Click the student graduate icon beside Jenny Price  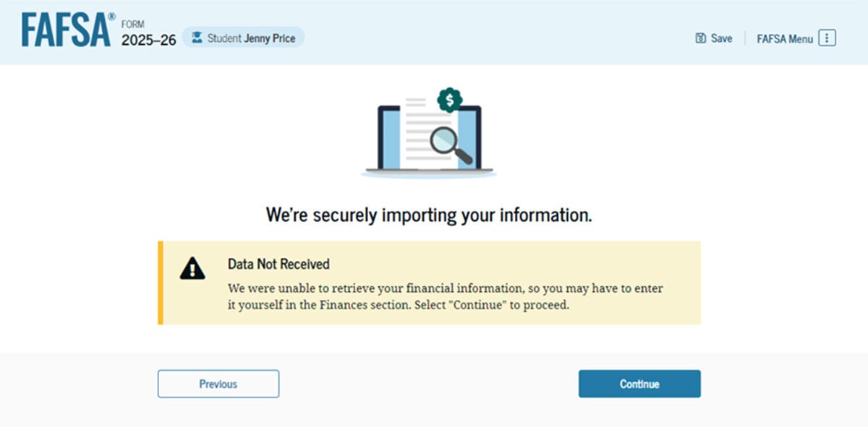[196, 38]
